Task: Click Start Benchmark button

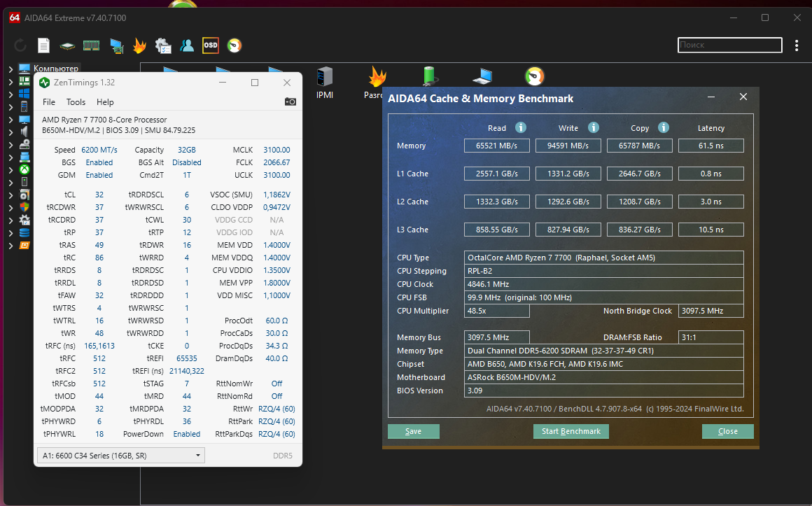Action: pyautogui.click(x=571, y=431)
